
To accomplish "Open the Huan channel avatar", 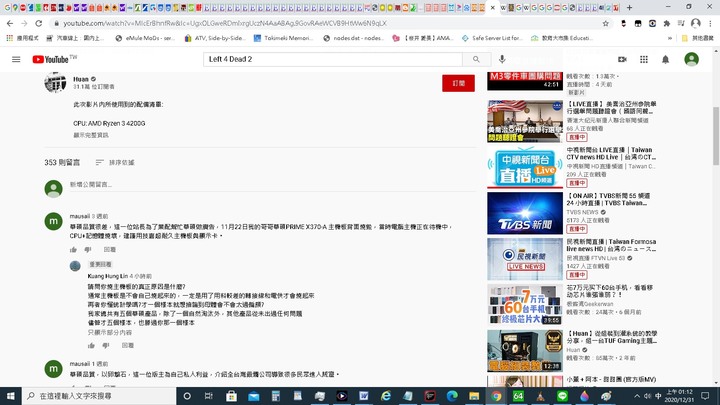I will [55, 83].
